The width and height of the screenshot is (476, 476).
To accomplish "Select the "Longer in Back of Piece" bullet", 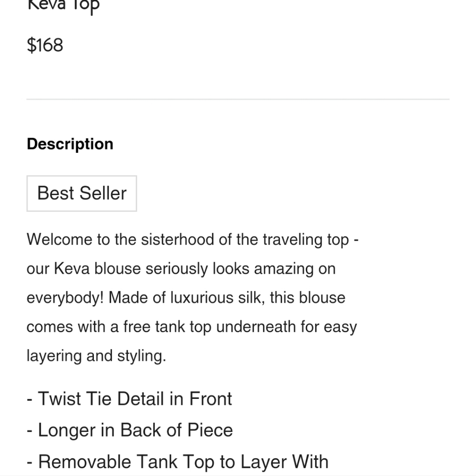I will tap(130, 430).
